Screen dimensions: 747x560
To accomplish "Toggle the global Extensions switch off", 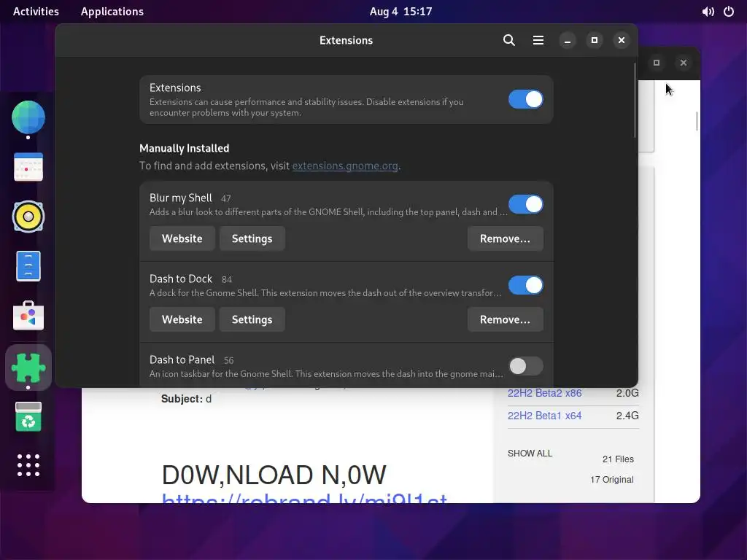I will pos(525,99).
